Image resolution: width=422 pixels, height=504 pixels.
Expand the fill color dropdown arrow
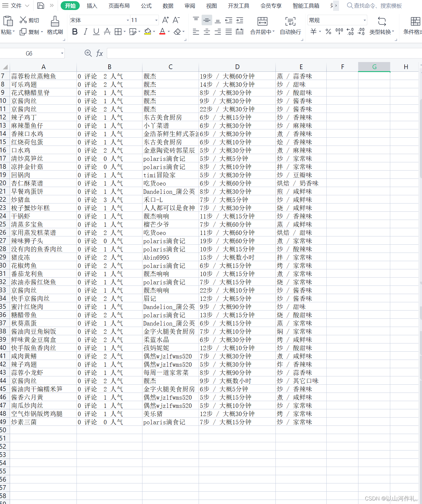click(x=154, y=32)
